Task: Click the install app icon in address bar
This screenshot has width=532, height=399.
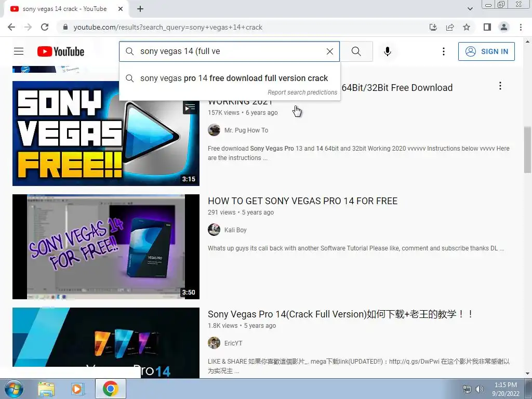Action: [x=433, y=27]
